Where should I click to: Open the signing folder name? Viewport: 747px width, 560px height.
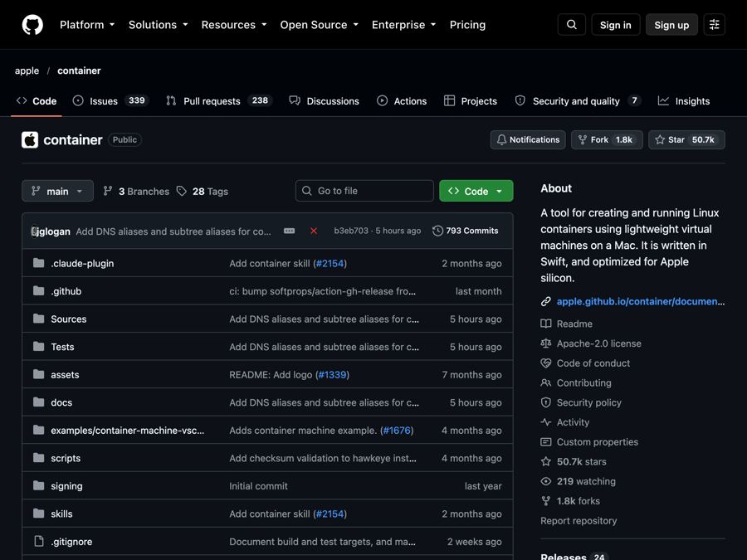[x=66, y=486]
